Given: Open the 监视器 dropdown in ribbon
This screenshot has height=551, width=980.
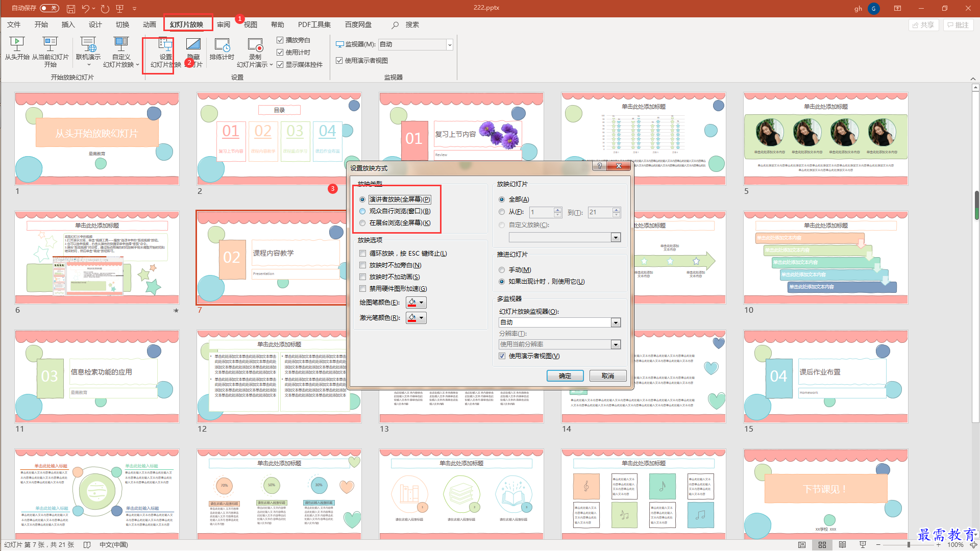Looking at the screenshot, I should (450, 45).
